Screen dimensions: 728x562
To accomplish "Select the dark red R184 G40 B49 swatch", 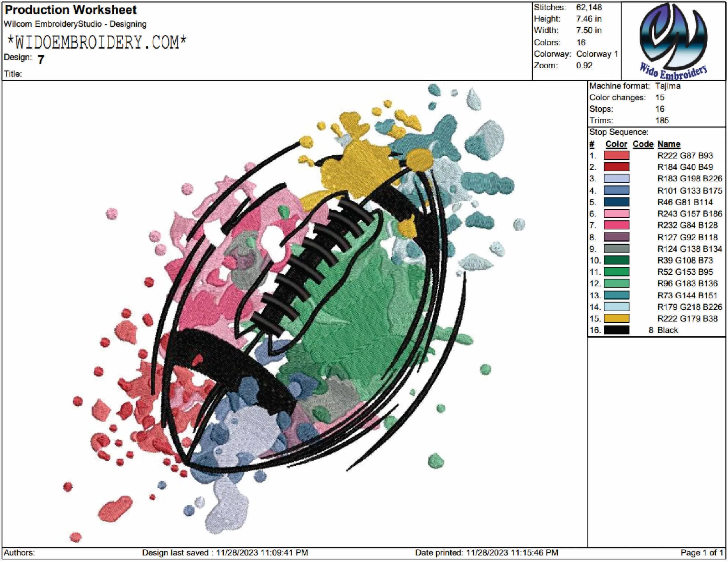I will coord(616,167).
